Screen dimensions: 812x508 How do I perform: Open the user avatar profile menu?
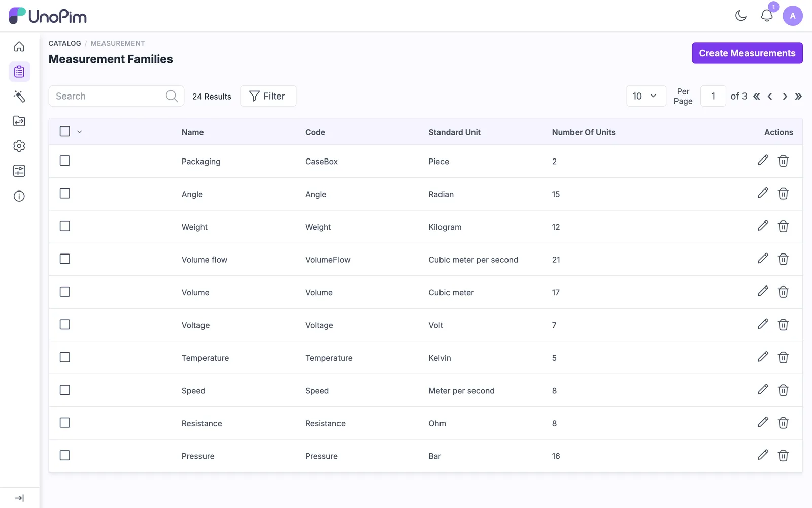(x=793, y=16)
